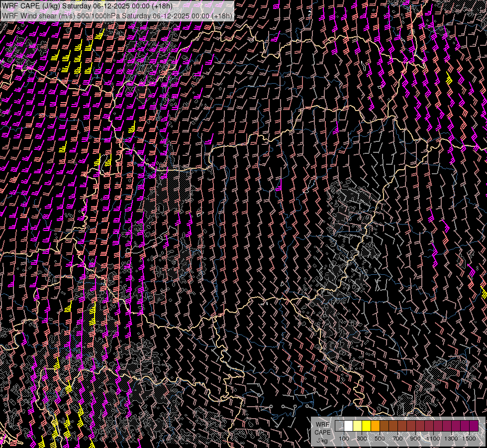
Task: Click the white CAPE legend swatch
Action: [x=348, y=426]
